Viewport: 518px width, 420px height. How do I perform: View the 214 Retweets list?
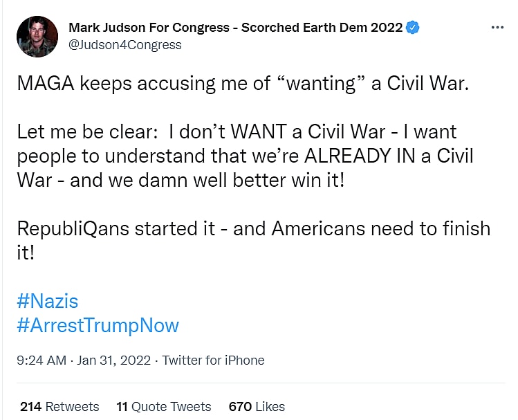pos(59,406)
